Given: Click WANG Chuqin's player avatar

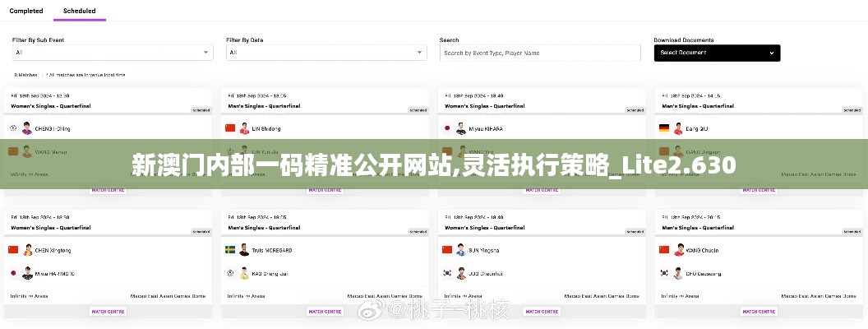Looking at the screenshot, I should [678, 249].
